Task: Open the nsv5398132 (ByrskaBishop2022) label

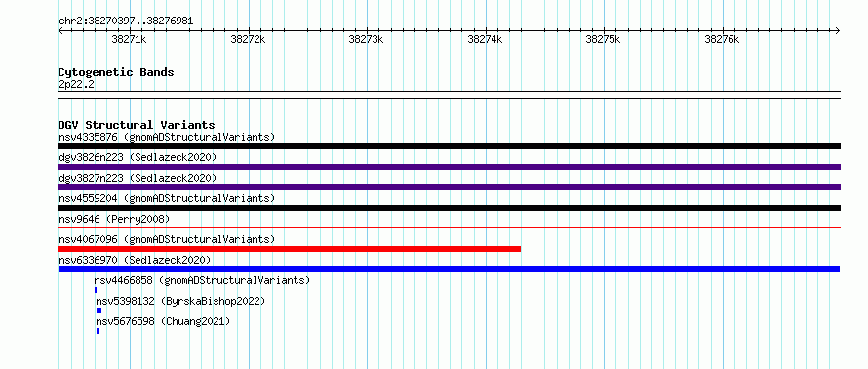Action: tap(180, 301)
